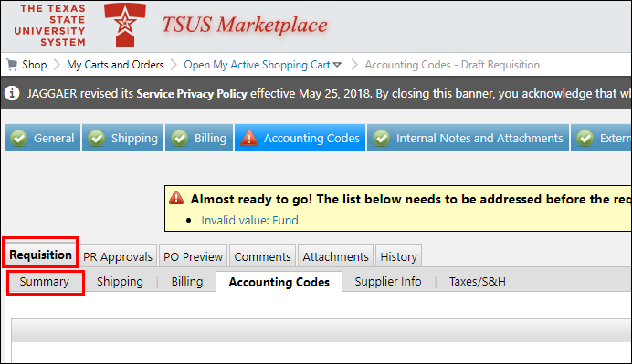Expand the Open My Active Shopping Cart dropdown arrow
The width and height of the screenshot is (632, 364).
pyautogui.click(x=337, y=65)
